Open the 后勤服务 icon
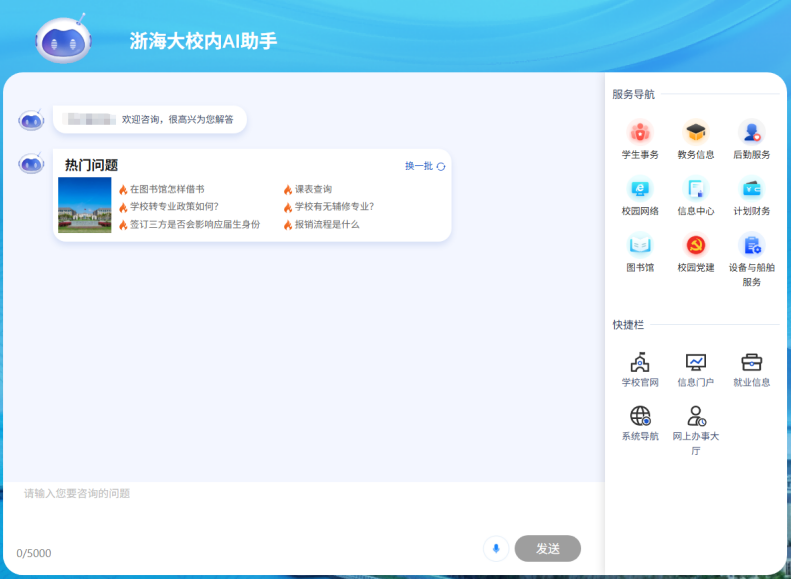The width and height of the screenshot is (791, 579). (751, 132)
